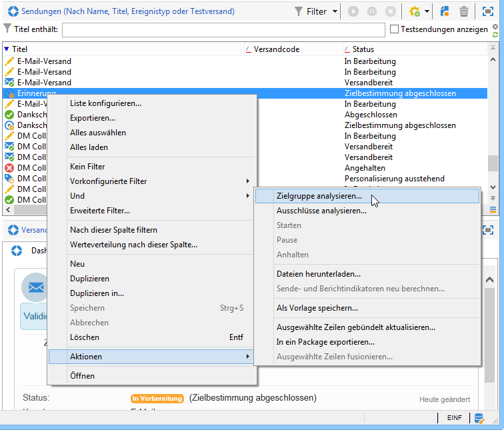Screen dimensions: 504x448
Task: Click the detail panel vertical scrollbar
Action: [x=489, y=335]
